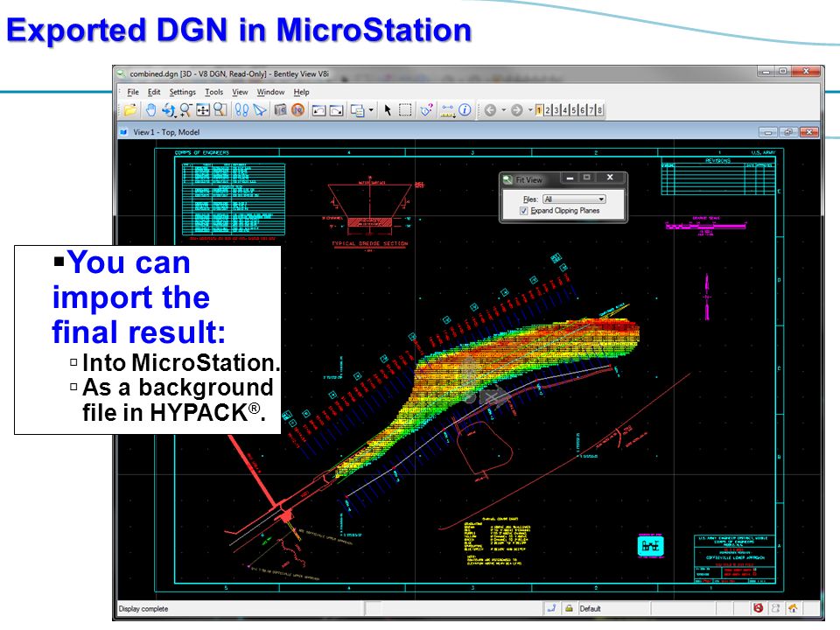Click the home icon in status bar
Viewport: 840px width, 630px height.
[x=793, y=608]
